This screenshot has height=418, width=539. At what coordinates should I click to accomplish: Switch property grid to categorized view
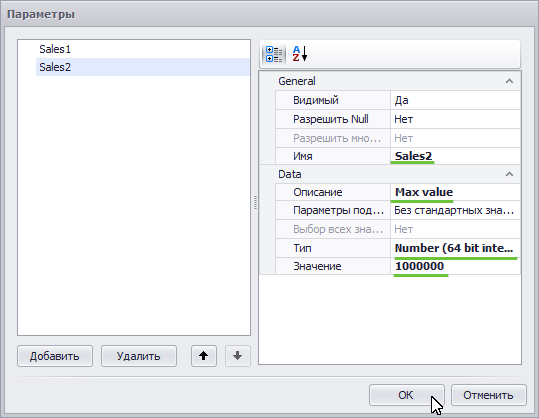tap(274, 54)
